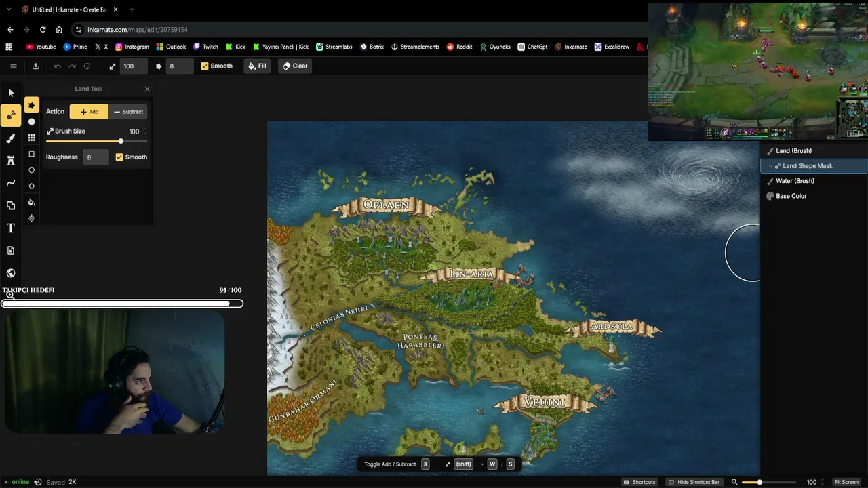Open the globe map settings tool
Viewport: 868px width, 488px height.
click(11, 273)
